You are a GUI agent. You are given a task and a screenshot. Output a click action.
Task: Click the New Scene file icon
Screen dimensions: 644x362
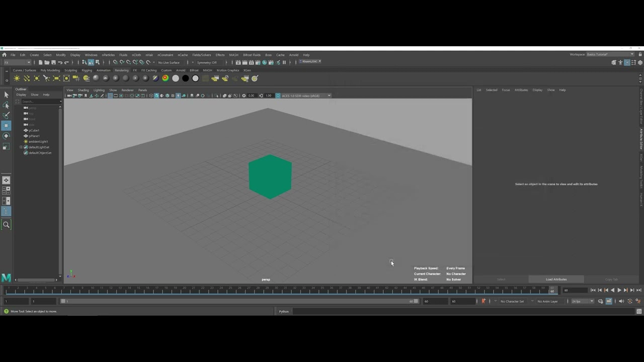coord(40,62)
